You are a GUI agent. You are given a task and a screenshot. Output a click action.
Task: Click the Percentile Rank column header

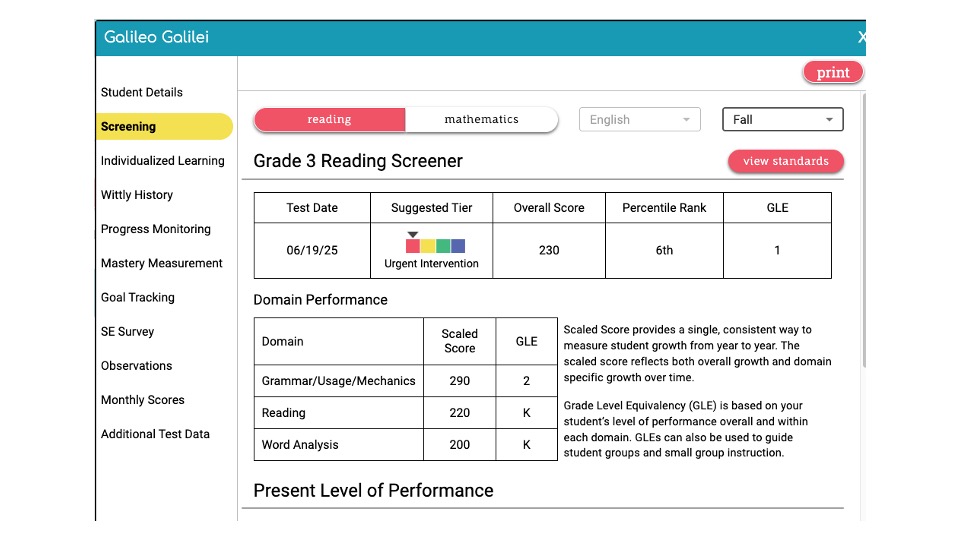click(x=664, y=208)
